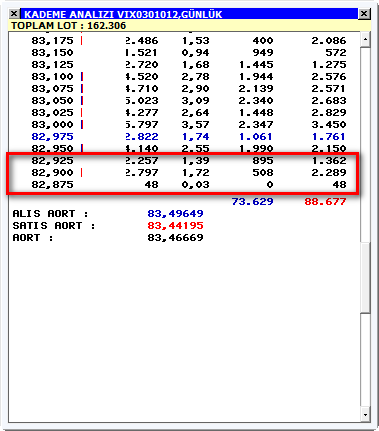Click the SATIS AORT value 83,44195
The image size is (379, 431).
[175, 226]
